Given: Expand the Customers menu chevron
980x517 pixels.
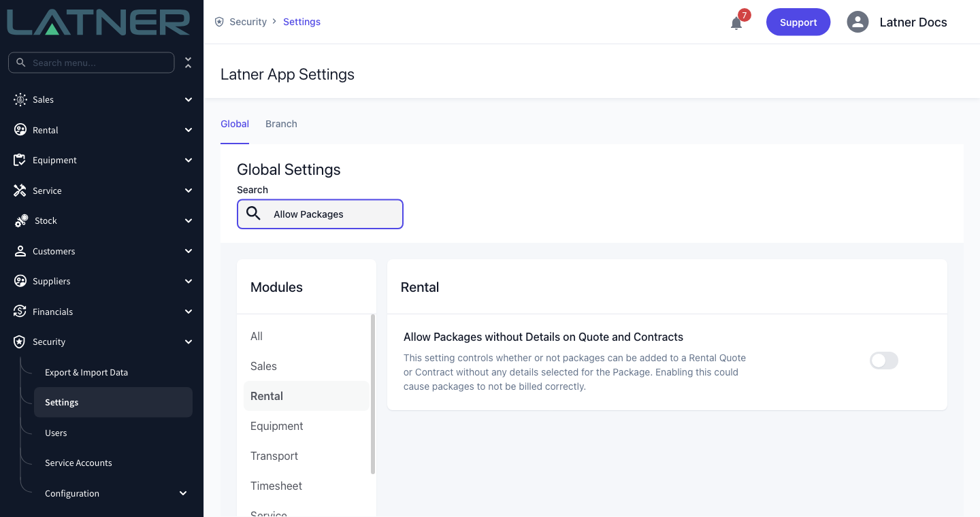Looking at the screenshot, I should click(x=189, y=251).
